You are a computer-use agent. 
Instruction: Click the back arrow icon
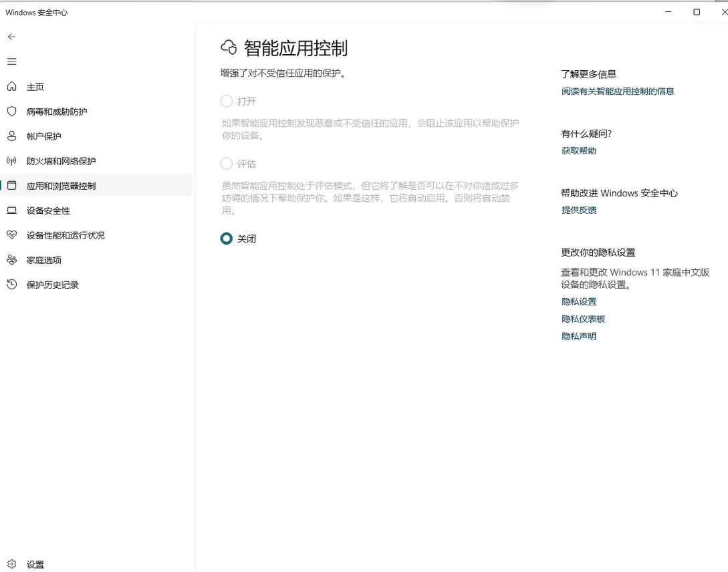11,37
